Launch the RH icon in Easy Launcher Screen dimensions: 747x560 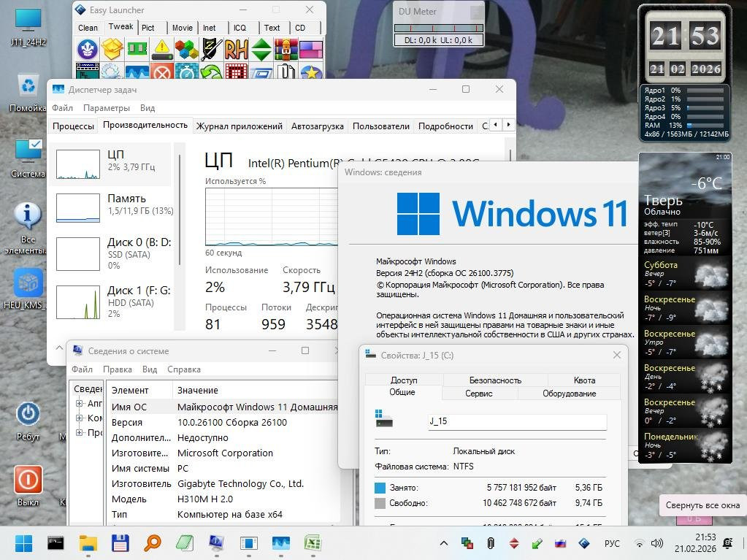236,50
